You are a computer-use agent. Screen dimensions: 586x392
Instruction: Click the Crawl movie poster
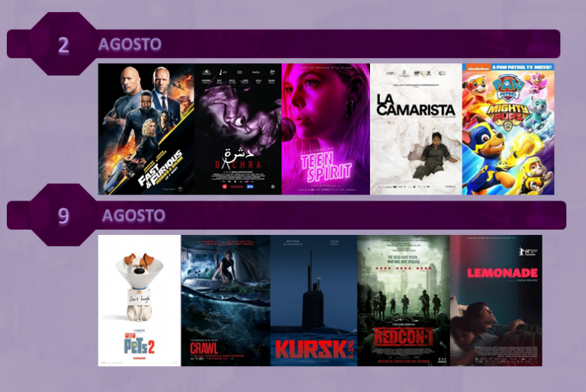click(x=226, y=300)
